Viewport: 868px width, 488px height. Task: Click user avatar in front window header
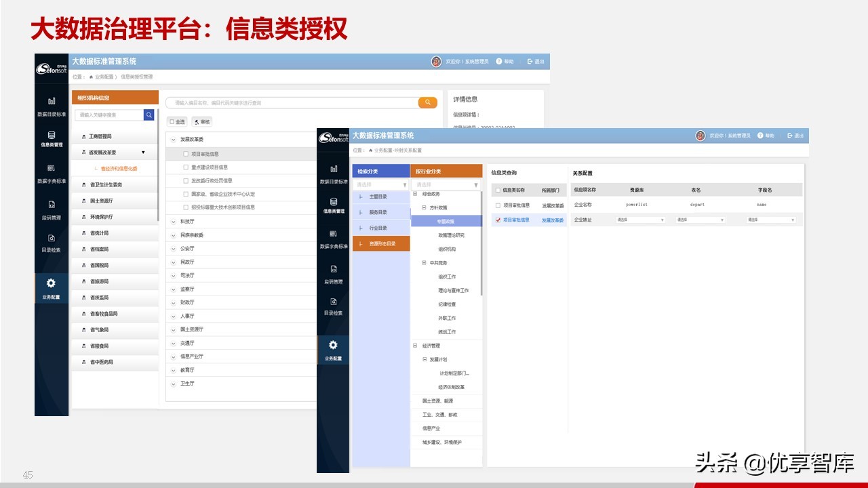[x=701, y=136]
